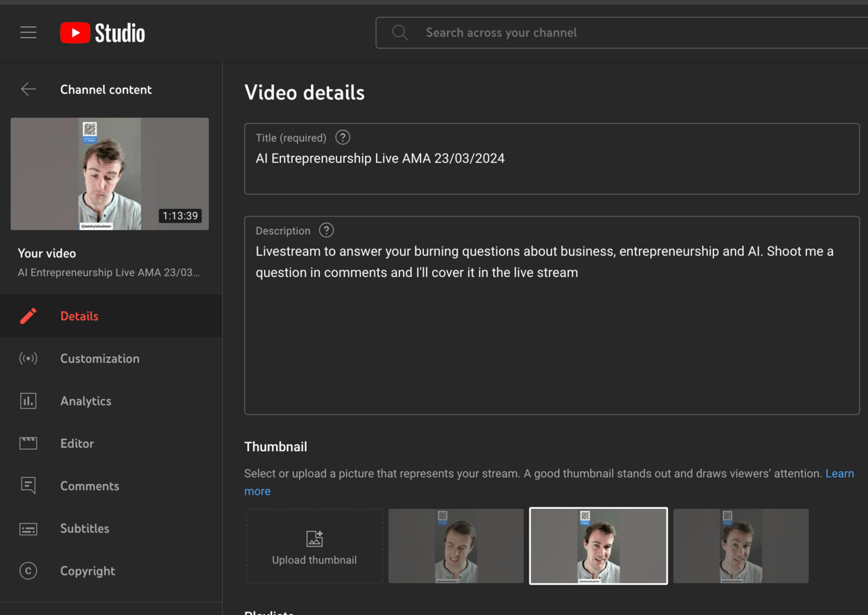Screen dimensions: 868x615
Task: Click the Copyright circle icon
Action: [x=28, y=571]
